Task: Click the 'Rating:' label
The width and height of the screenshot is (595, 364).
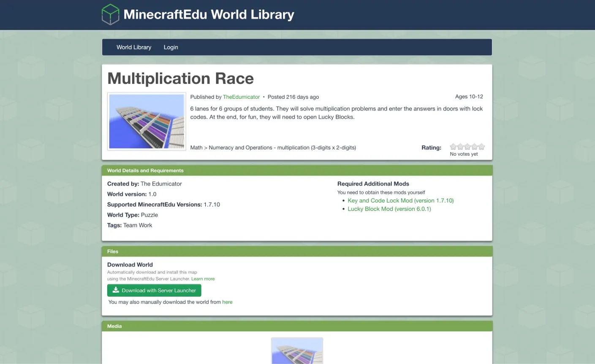Action: pyautogui.click(x=432, y=148)
